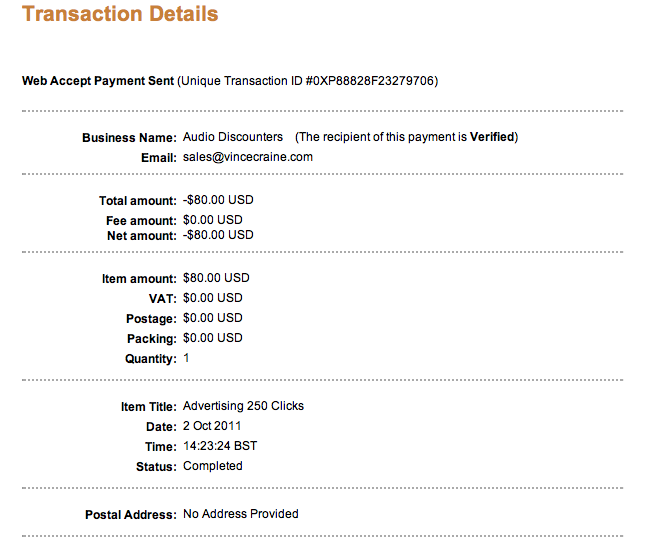671x547 pixels.
Task: Click the item title Advertising 250 Clicks
Action: pyautogui.click(x=243, y=406)
